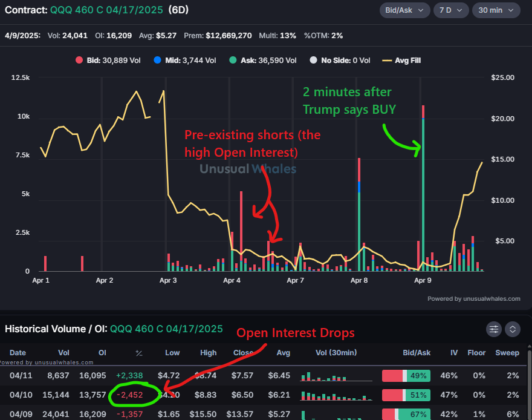
Task: Click the -2,452 OI change value
Action: click(x=129, y=395)
